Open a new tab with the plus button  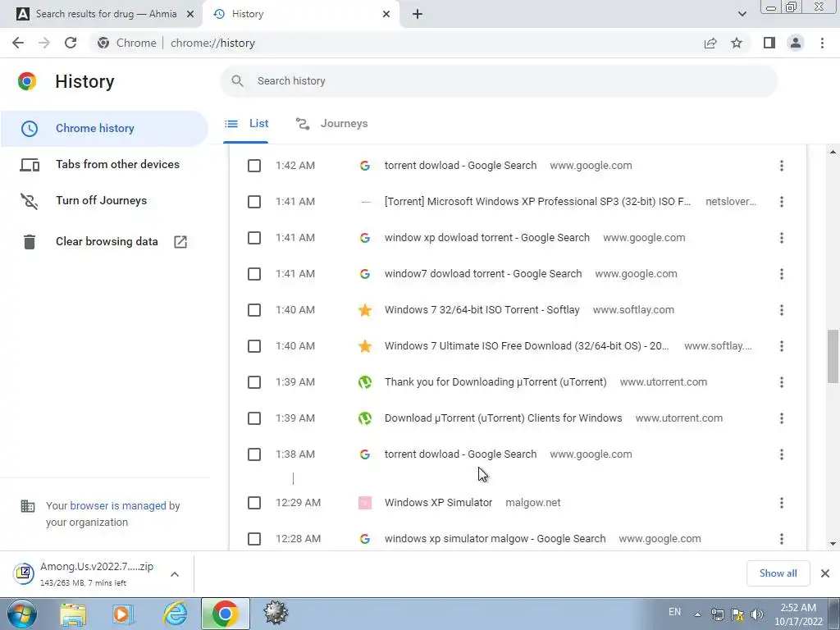418,14
